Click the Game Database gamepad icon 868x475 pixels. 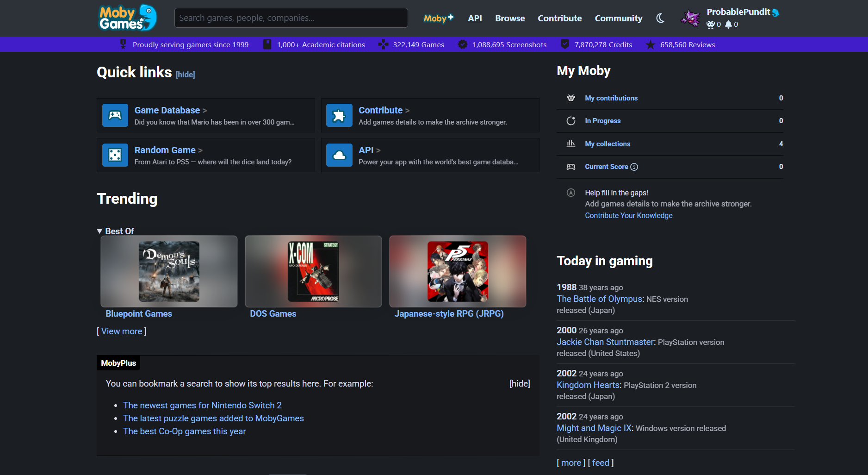pyautogui.click(x=115, y=115)
